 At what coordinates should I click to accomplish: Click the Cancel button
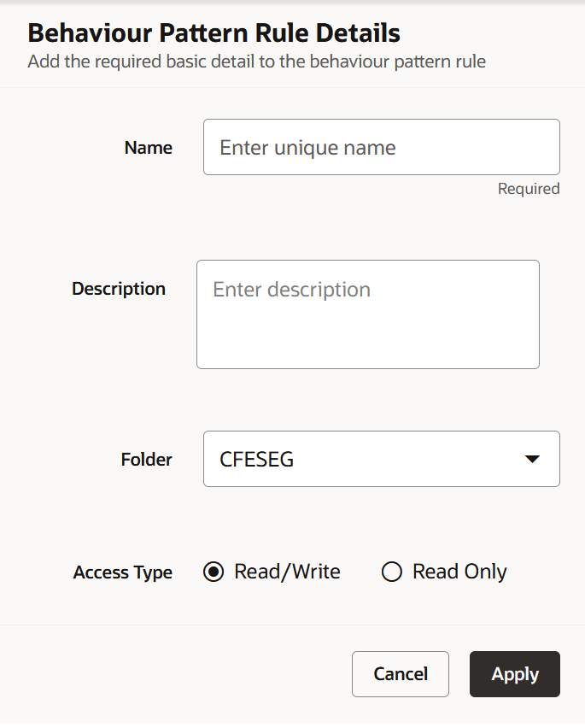click(x=400, y=674)
